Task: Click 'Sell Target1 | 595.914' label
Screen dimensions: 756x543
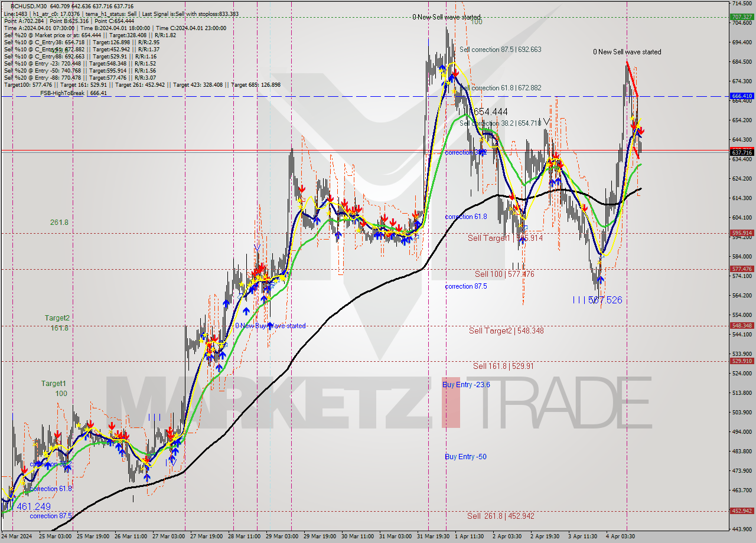Action: [505, 238]
